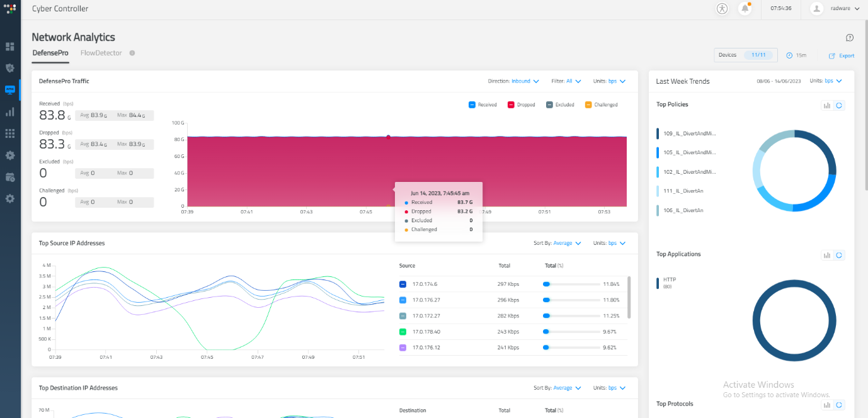Viewport: 868px width, 418px height.
Task: Open the scheduler calendar icon in sidebar
Action: [x=9, y=177]
